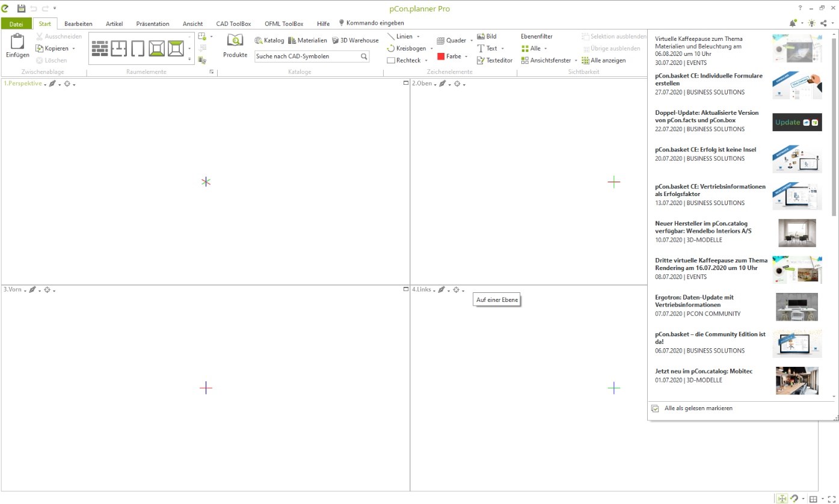
Task: Open news item pCon.basket CE: Erfolg ist keine Insel
Action: click(x=738, y=158)
